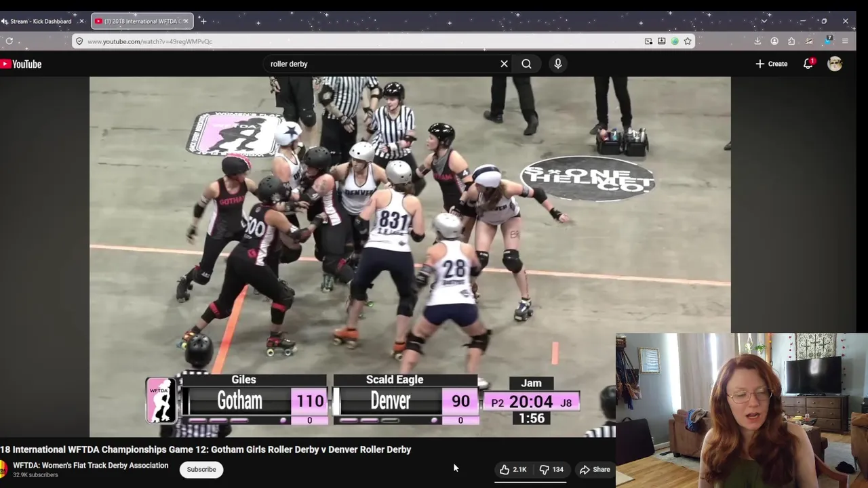Start voice search with the microphone
The width and height of the screenshot is (868, 488).
(557, 64)
